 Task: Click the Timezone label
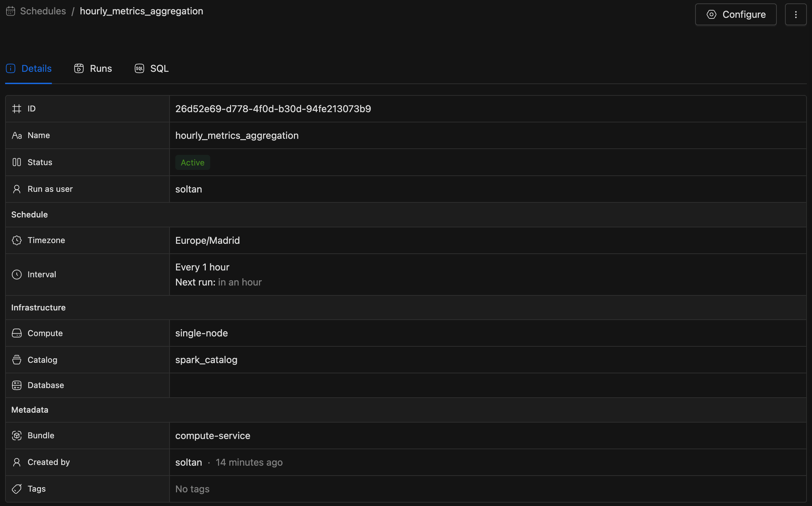[x=46, y=240]
